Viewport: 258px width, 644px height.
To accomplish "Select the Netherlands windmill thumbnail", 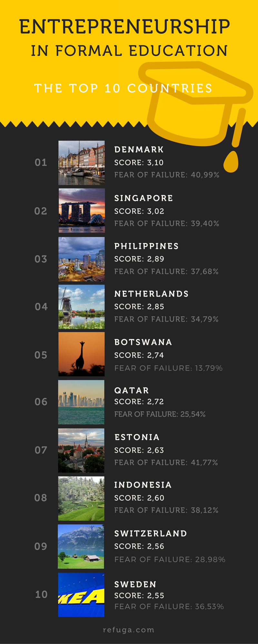I will [x=82, y=307].
